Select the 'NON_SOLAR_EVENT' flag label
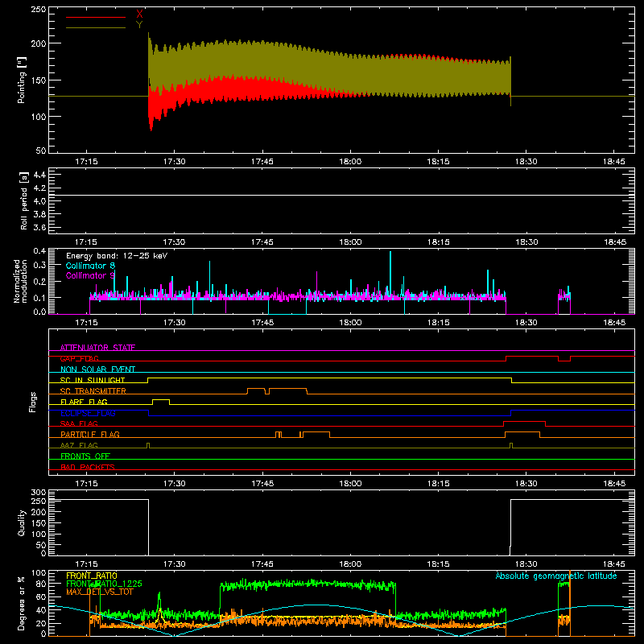644x644 pixels. (97, 369)
